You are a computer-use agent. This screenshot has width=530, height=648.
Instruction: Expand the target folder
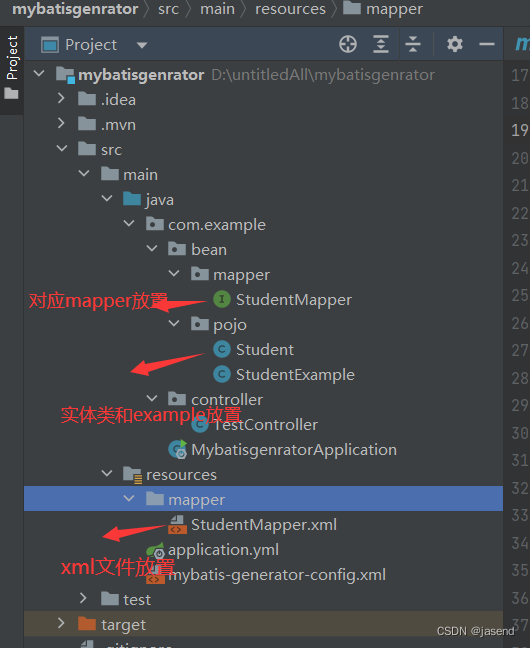(61, 623)
